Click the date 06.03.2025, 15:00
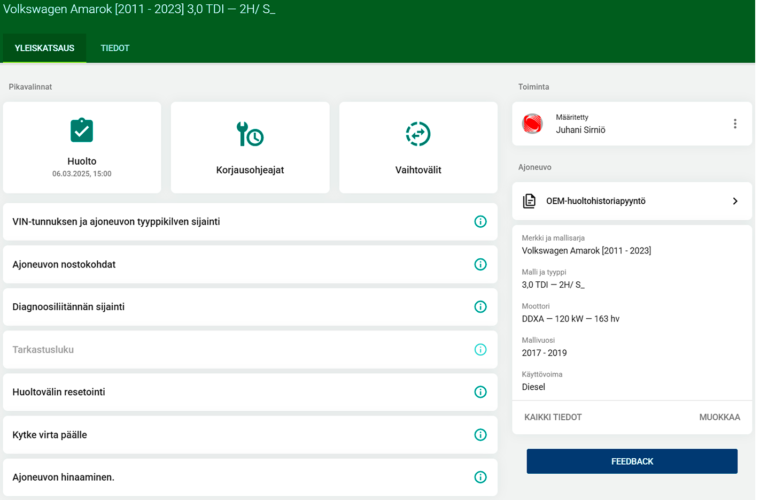Screen dimensions: 768x500 coord(82,174)
